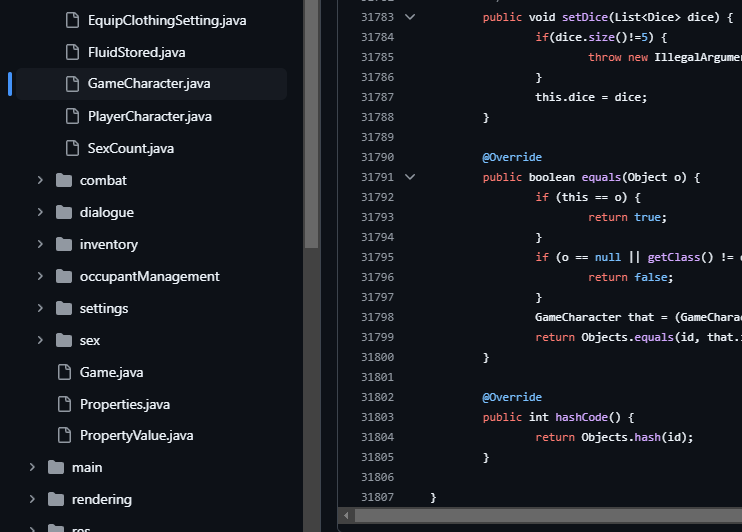Click @Override annotation above equals method
Screen dimensions: 742x532
(512, 157)
